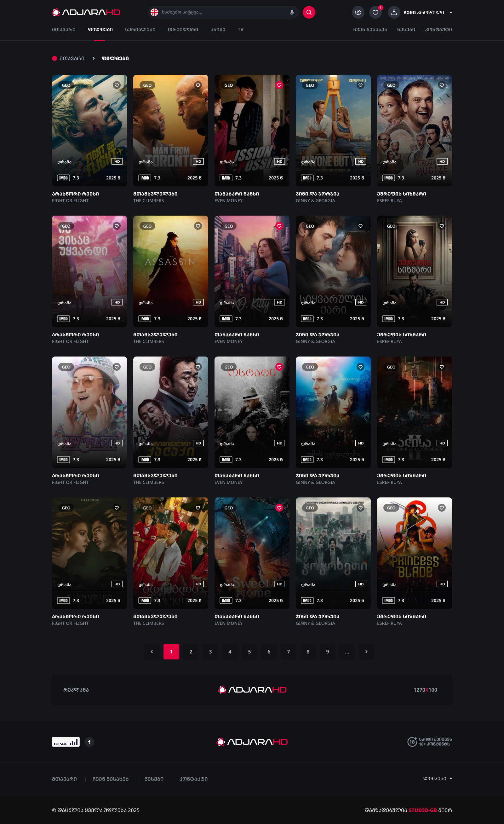
Task: Open the TV nav menu item
Action: point(240,29)
